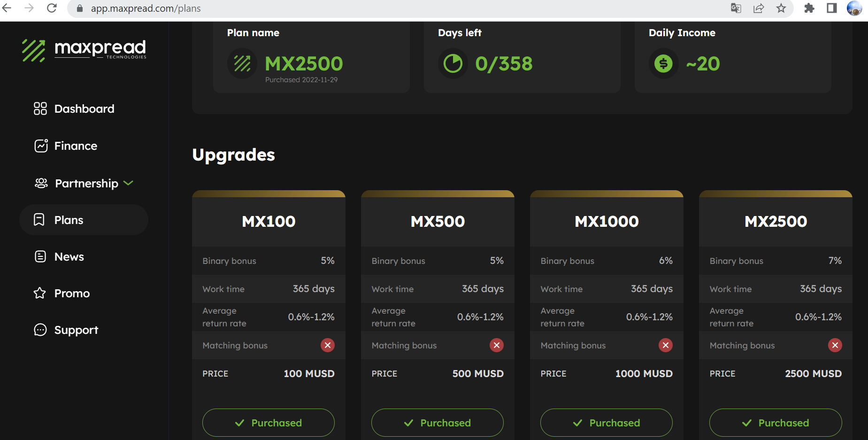868x440 pixels.
Task: Click the MX2500 upgrade card title
Action: [x=776, y=221]
